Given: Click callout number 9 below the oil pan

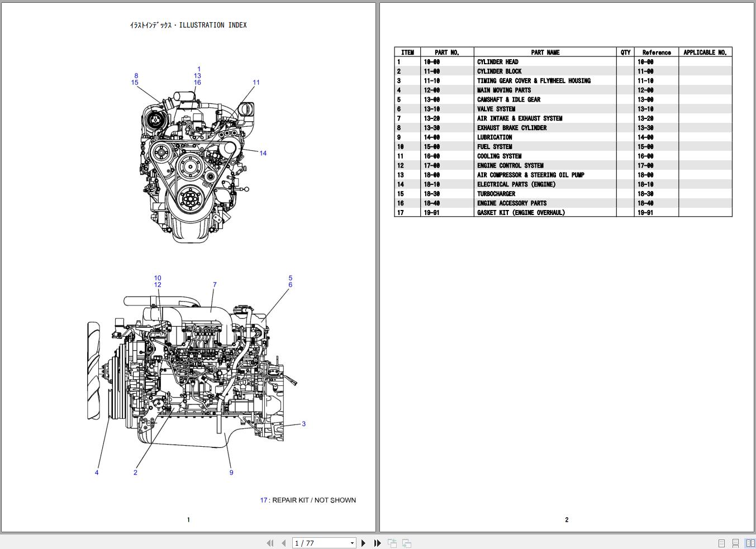Looking at the screenshot, I should [x=231, y=472].
